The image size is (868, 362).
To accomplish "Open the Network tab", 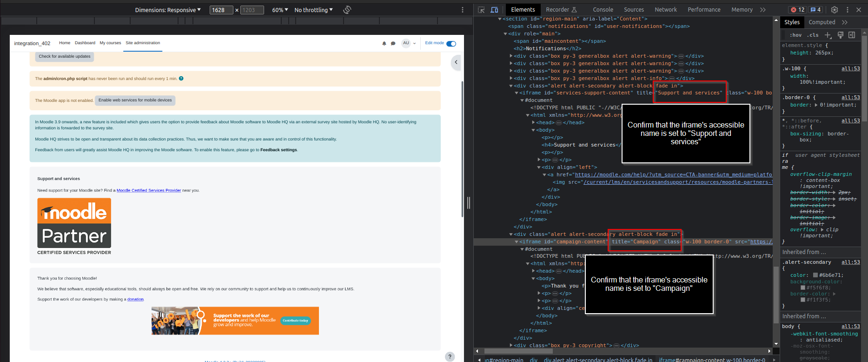I will click(x=666, y=10).
